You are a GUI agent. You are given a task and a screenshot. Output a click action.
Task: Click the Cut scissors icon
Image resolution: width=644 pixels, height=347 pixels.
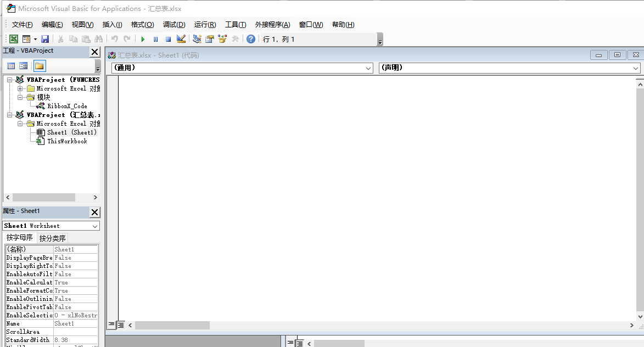pyautogui.click(x=60, y=39)
